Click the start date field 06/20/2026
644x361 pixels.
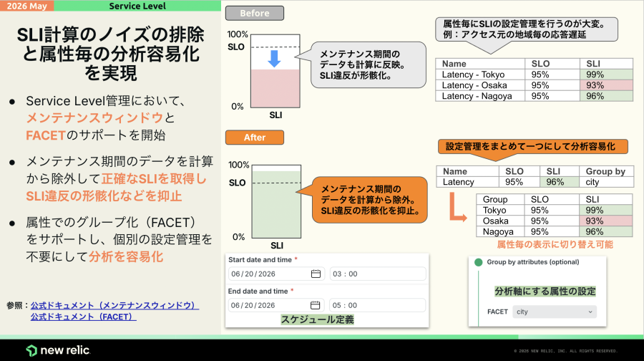pos(276,274)
